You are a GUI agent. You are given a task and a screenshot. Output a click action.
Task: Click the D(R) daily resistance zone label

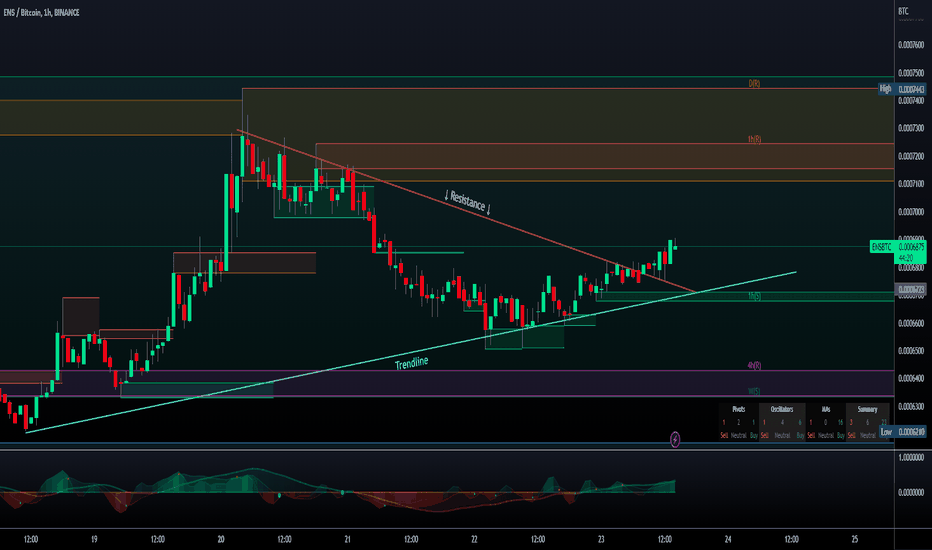click(754, 84)
